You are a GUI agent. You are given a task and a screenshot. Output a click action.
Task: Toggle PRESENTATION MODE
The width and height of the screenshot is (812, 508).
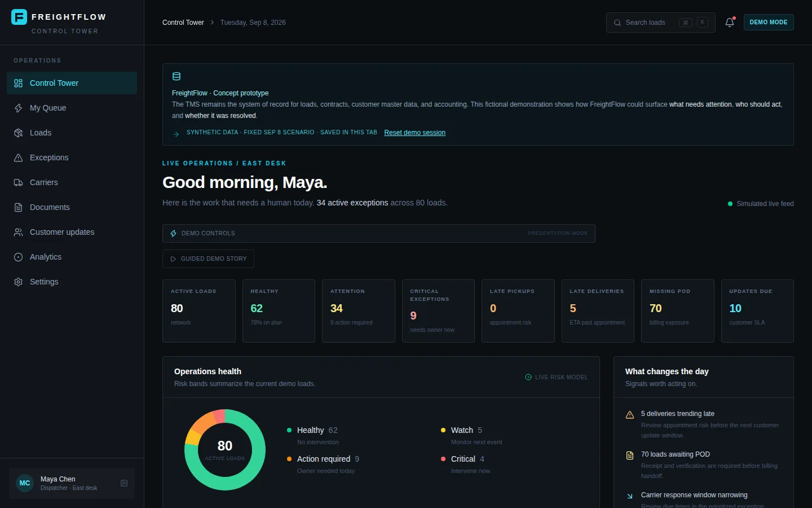[x=558, y=233]
